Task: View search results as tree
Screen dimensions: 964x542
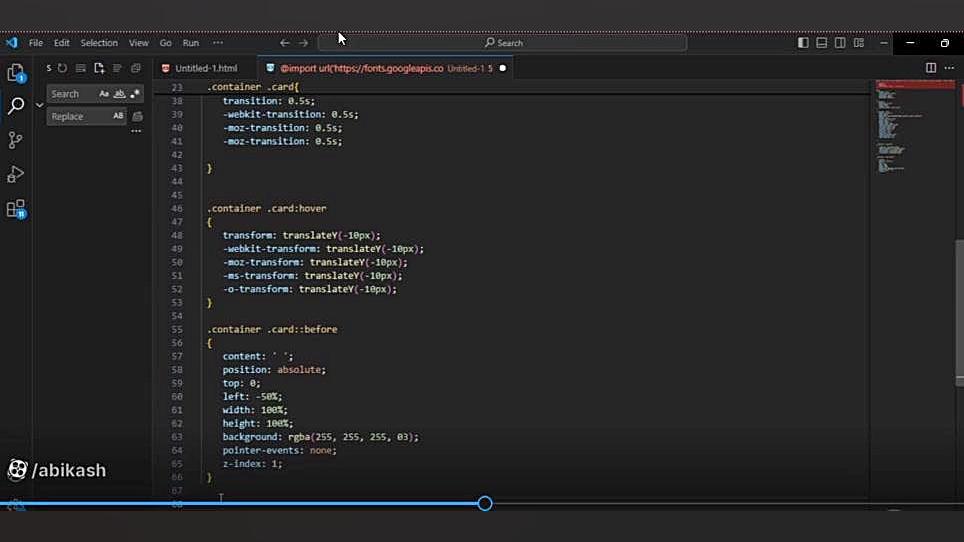Action: [117, 68]
